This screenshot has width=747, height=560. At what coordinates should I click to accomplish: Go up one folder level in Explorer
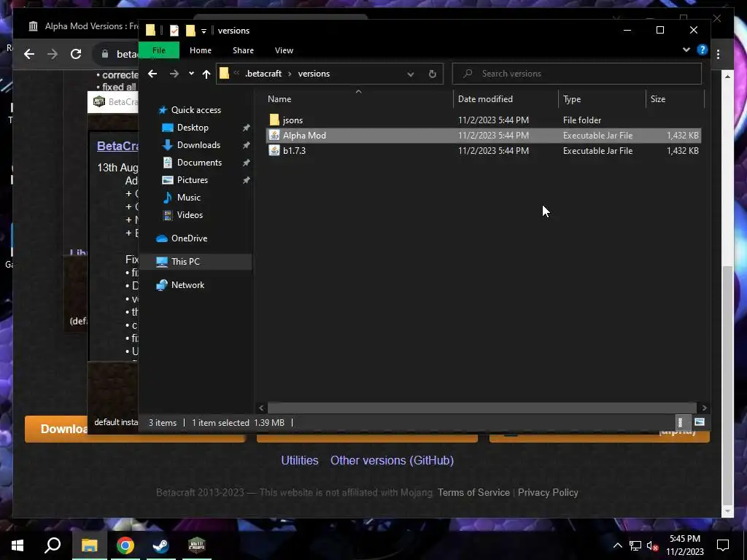pyautogui.click(x=206, y=74)
